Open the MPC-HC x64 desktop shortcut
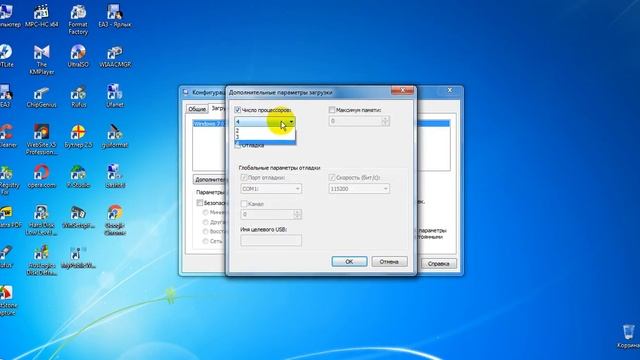The height and width of the screenshot is (360, 640). [x=41, y=16]
